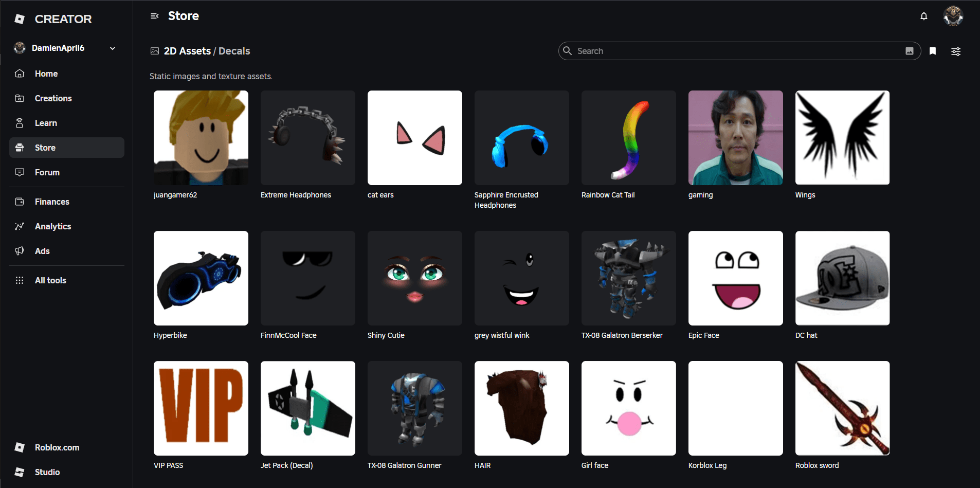Open saved bookmarks
Image resolution: width=980 pixels, height=488 pixels.
point(932,51)
